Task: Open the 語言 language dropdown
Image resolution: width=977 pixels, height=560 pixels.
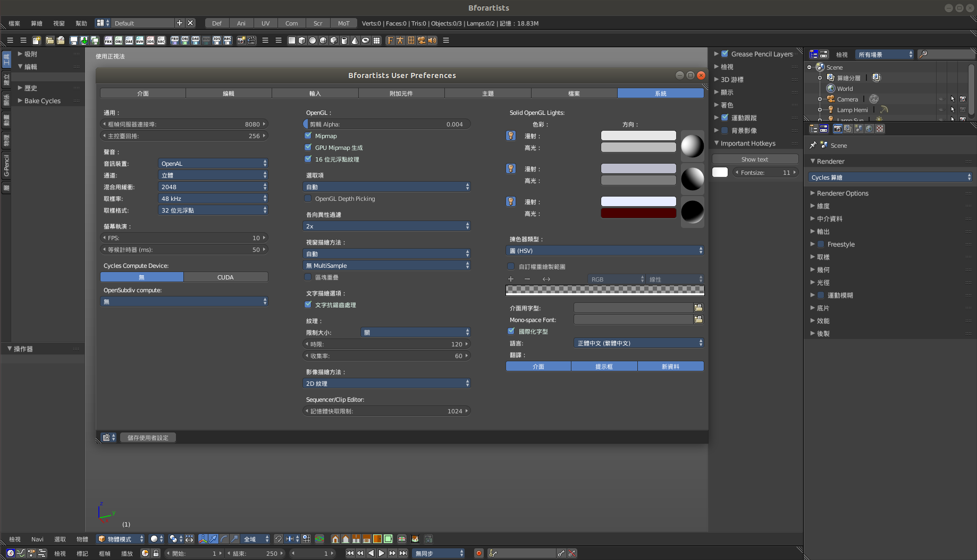Action: tap(639, 343)
